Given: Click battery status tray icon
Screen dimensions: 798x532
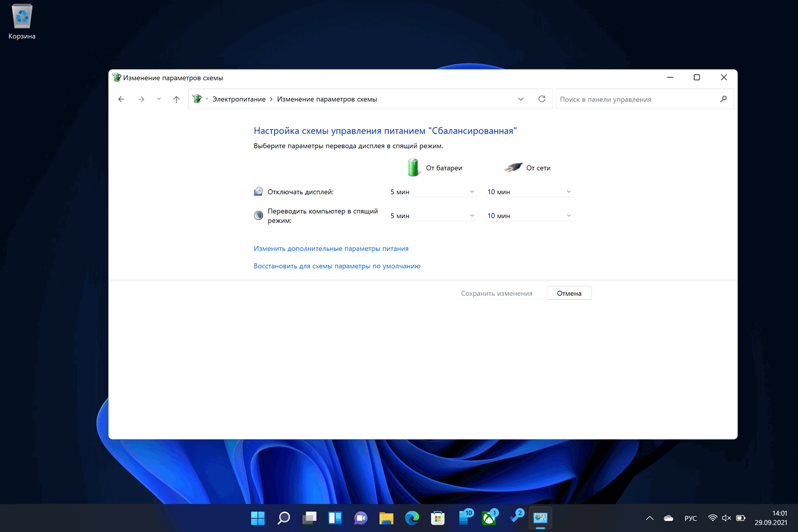Looking at the screenshot, I should point(741,518).
